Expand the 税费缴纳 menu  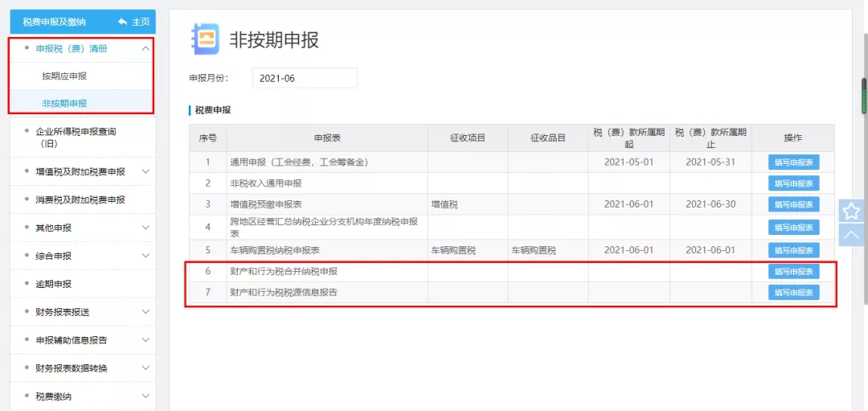click(x=145, y=397)
